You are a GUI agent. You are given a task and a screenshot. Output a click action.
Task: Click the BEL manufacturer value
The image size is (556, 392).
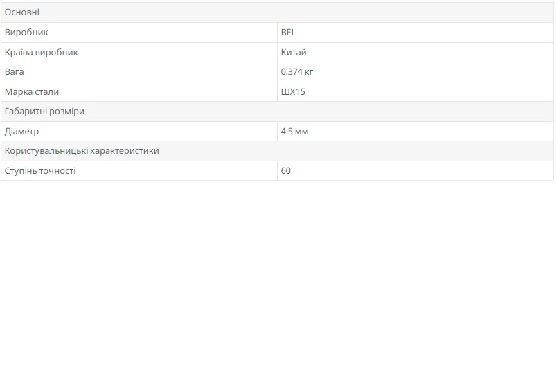[288, 33]
